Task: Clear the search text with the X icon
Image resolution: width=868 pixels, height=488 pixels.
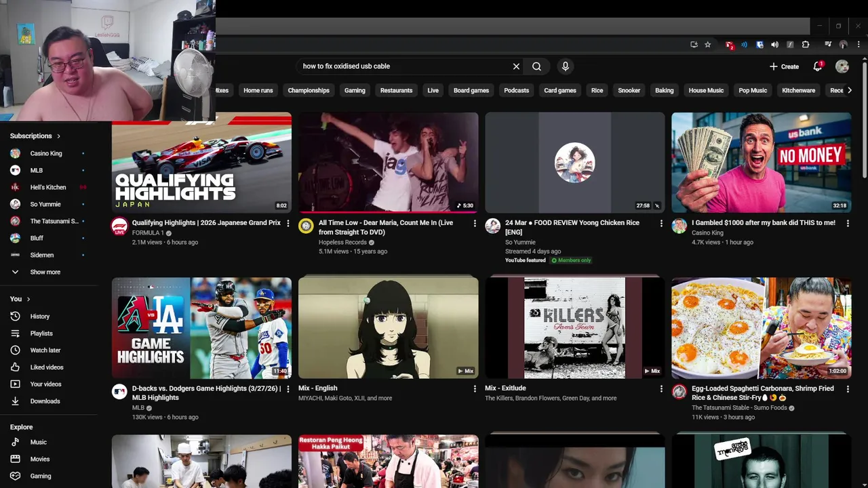Action: 516,66
